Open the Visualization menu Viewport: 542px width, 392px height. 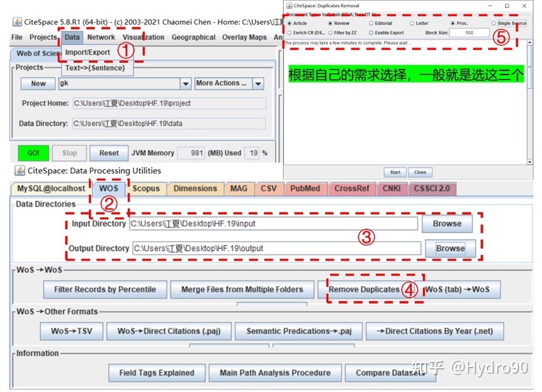point(143,38)
